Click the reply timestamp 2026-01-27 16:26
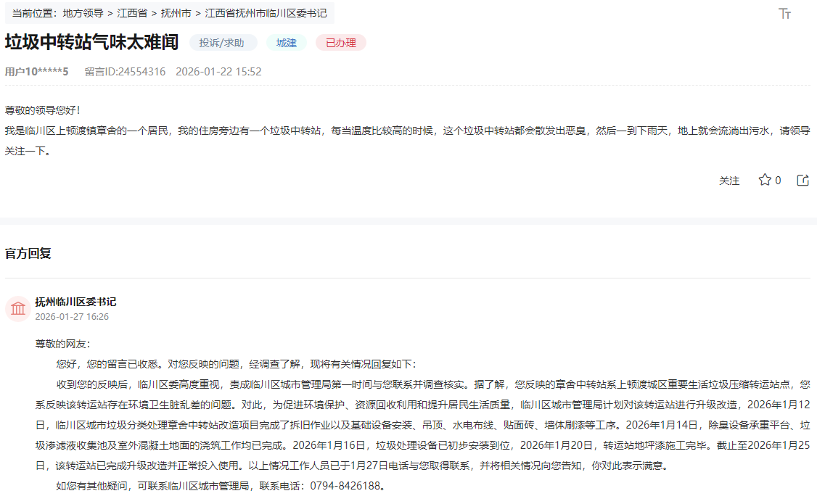 coord(72,317)
